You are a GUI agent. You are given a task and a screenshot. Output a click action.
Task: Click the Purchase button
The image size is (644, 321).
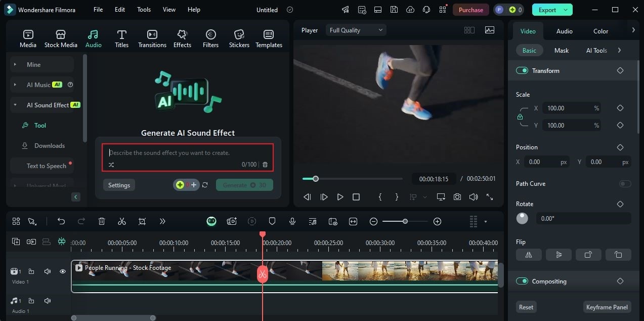[471, 10]
